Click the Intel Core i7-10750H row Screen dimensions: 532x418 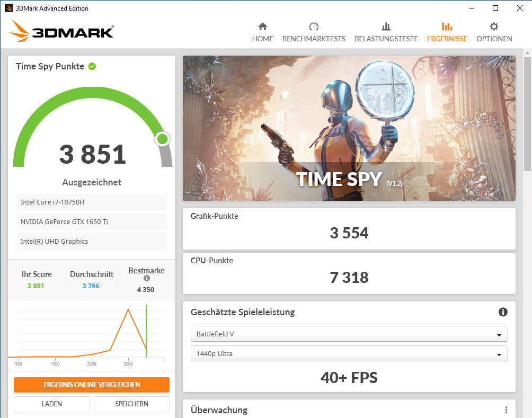[x=92, y=202]
